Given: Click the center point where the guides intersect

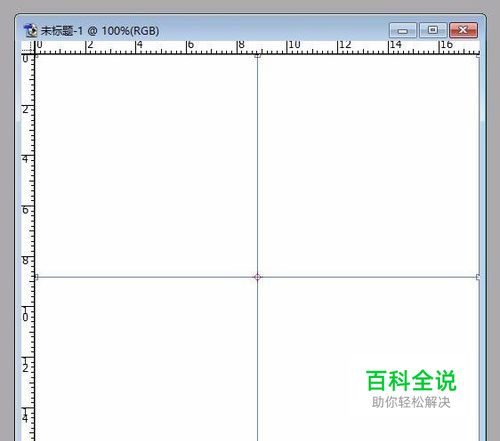Looking at the screenshot, I should pyautogui.click(x=257, y=277).
